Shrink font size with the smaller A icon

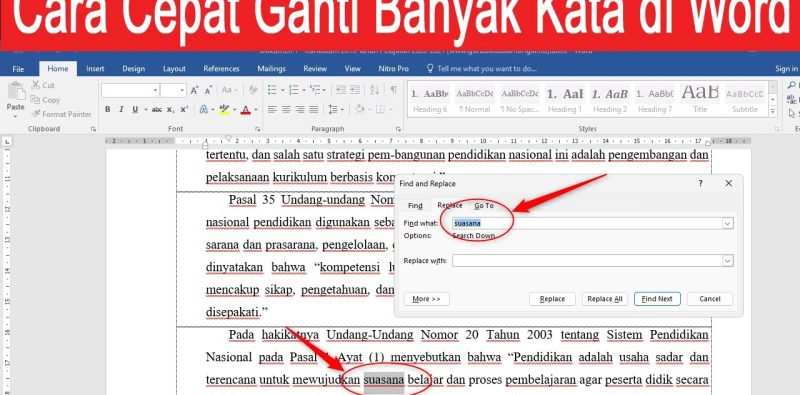point(208,90)
